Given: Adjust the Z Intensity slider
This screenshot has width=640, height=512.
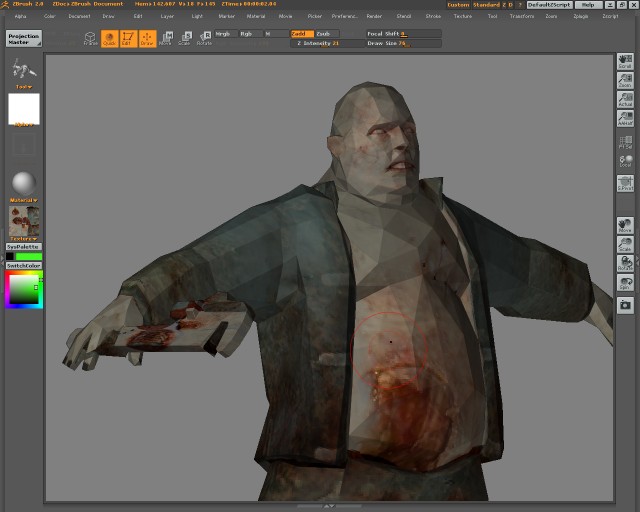Looking at the screenshot, I should point(327,43).
